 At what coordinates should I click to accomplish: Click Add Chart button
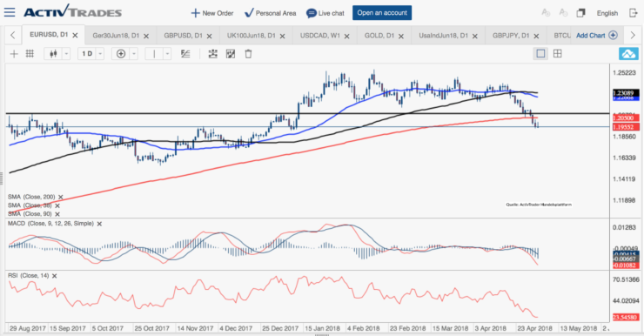(x=596, y=36)
